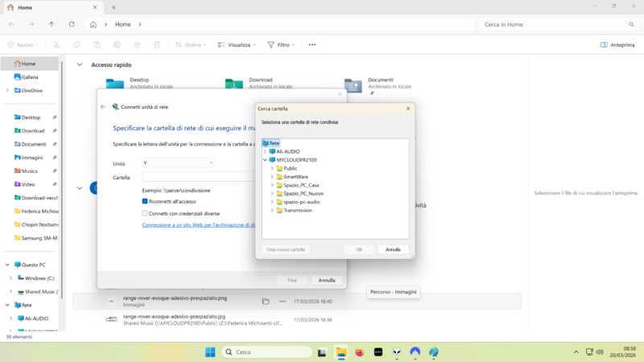Image resolution: width=644 pixels, height=362 pixels.
Task: Select the Rete root node in Cerca cartella
Action: (x=271, y=143)
